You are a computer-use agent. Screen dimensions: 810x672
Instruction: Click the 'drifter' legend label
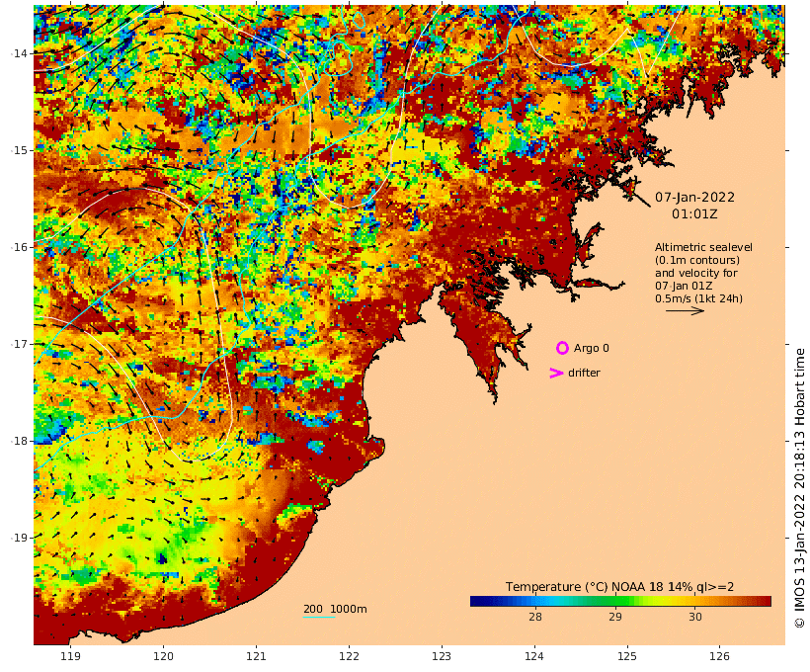pos(584,374)
